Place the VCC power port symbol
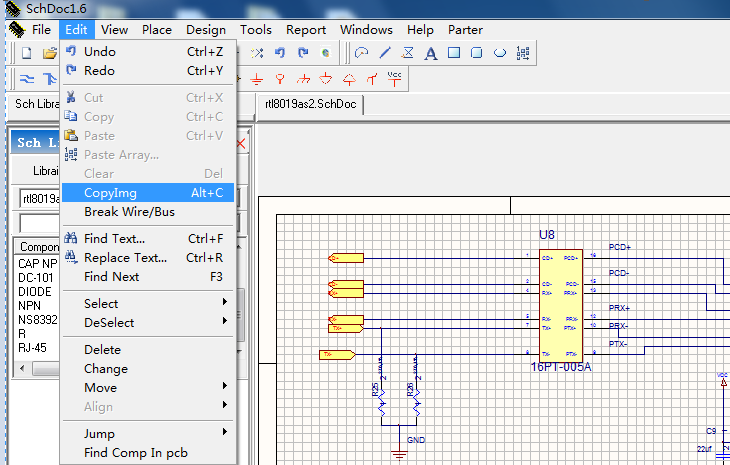The image size is (730, 465). (394, 77)
